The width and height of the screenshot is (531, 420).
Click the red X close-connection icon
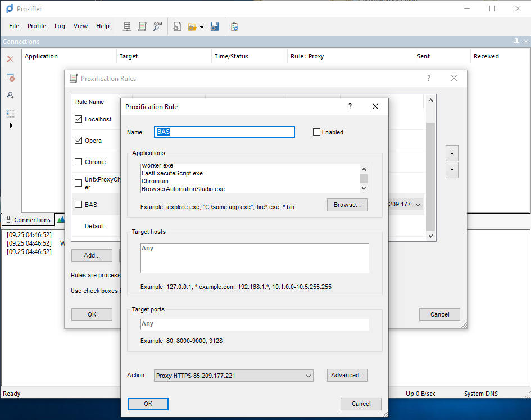11,60
